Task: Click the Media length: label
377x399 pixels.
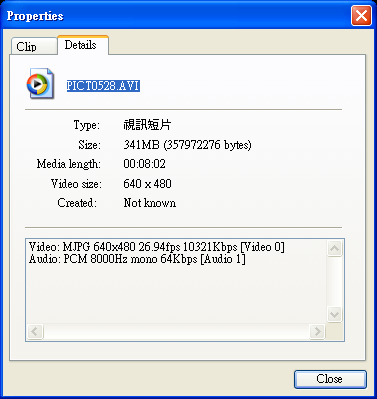Action: click(69, 164)
